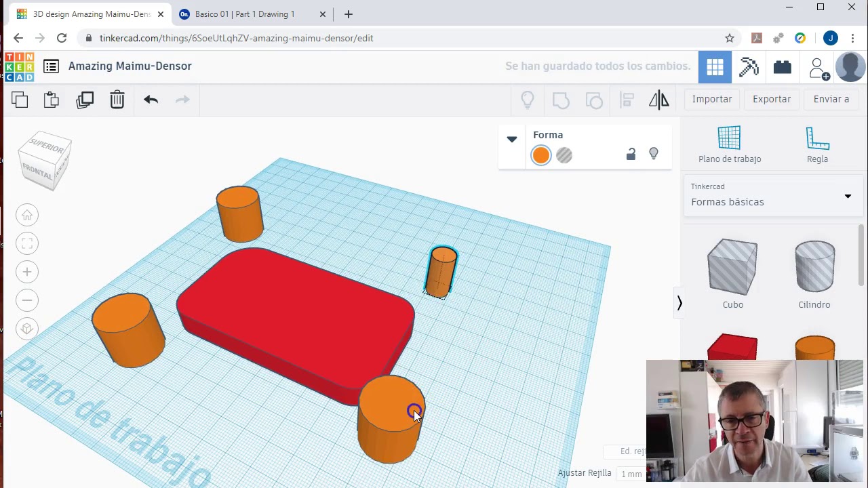Bookmark this page with the star icon
The image size is (868, 488).
tap(730, 38)
